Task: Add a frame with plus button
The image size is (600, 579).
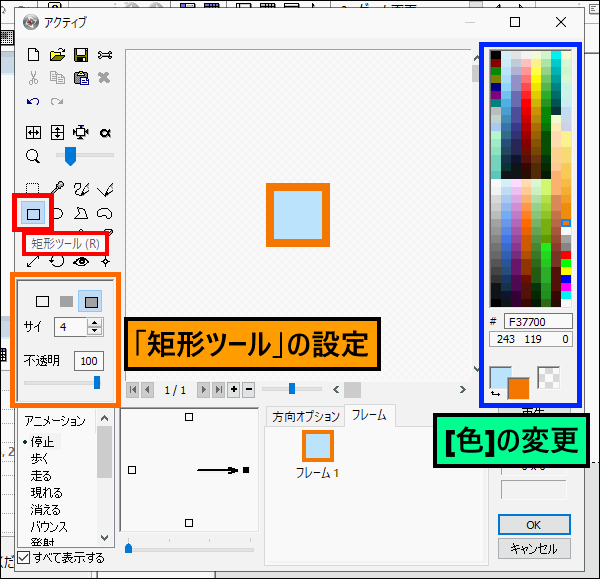Action: tap(234, 390)
